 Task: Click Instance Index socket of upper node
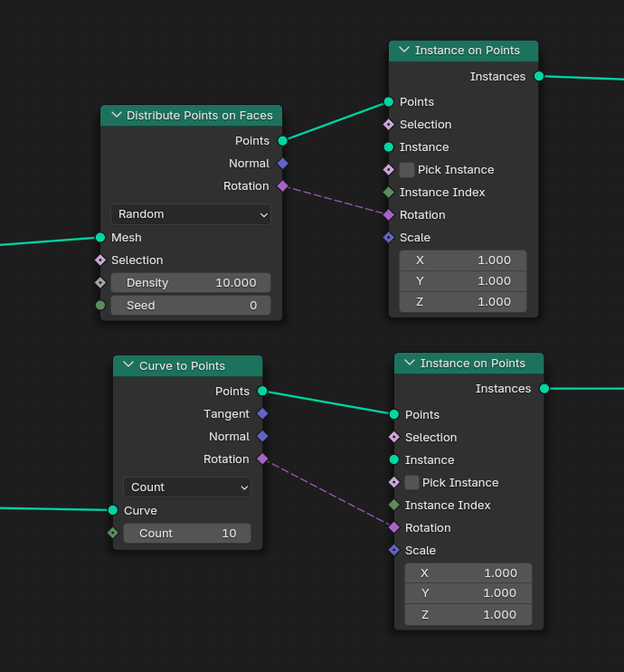click(x=389, y=193)
